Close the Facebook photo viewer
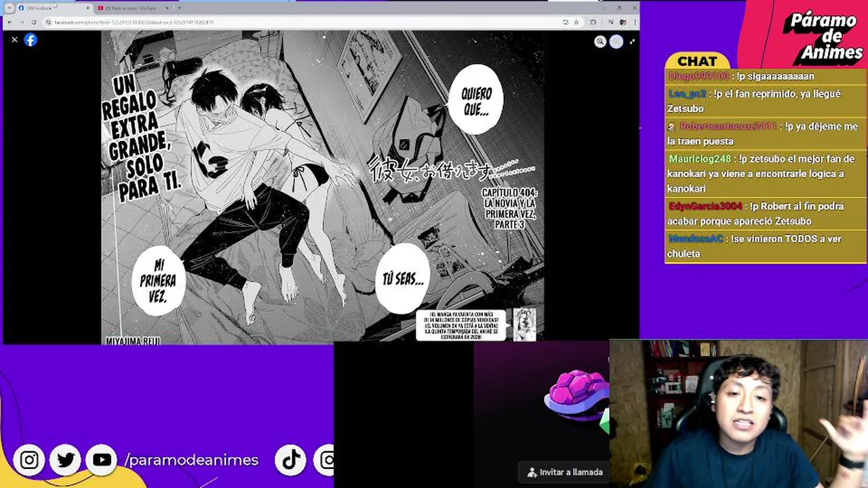This screenshot has height=488, width=868. 14,40
